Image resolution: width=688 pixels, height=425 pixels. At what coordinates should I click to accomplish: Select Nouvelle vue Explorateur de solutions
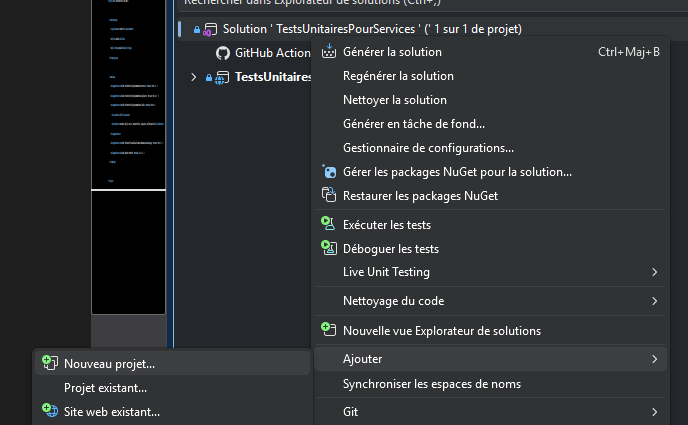[491, 331]
